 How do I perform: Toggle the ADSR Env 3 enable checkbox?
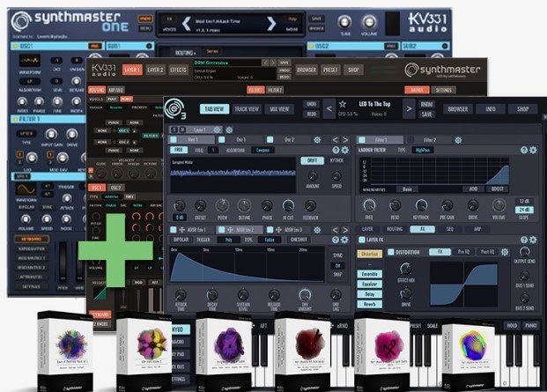270,230
